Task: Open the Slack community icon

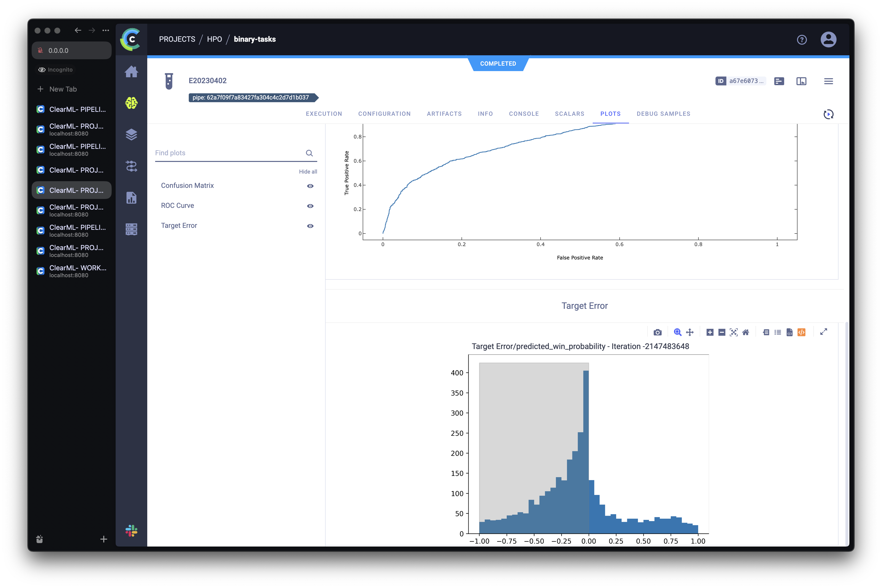Action: click(x=131, y=531)
